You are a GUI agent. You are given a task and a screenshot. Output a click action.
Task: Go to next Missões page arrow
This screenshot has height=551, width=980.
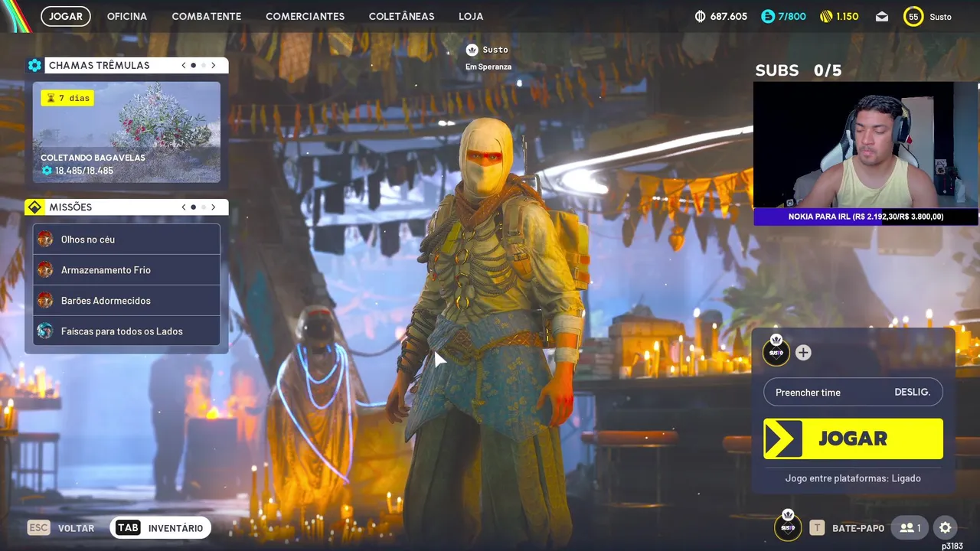pos(214,207)
